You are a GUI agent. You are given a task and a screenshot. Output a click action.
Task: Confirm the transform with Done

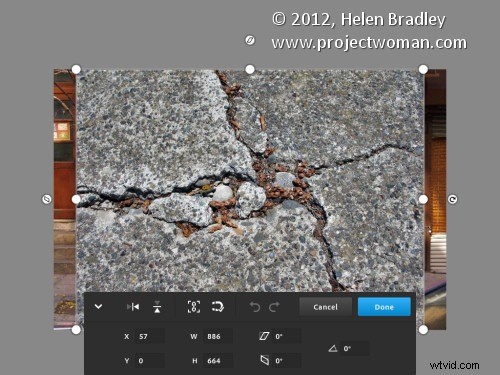384,307
